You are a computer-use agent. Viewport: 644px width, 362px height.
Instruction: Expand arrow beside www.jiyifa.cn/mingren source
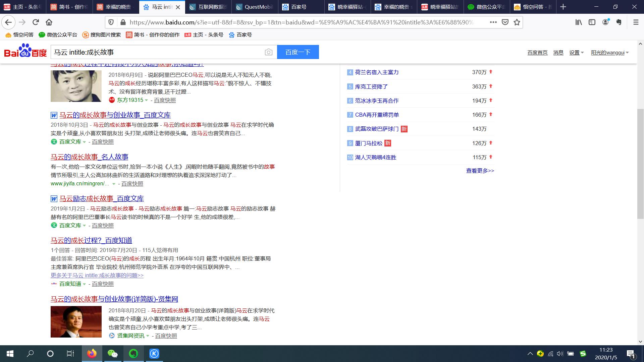(x=114, y=184)
